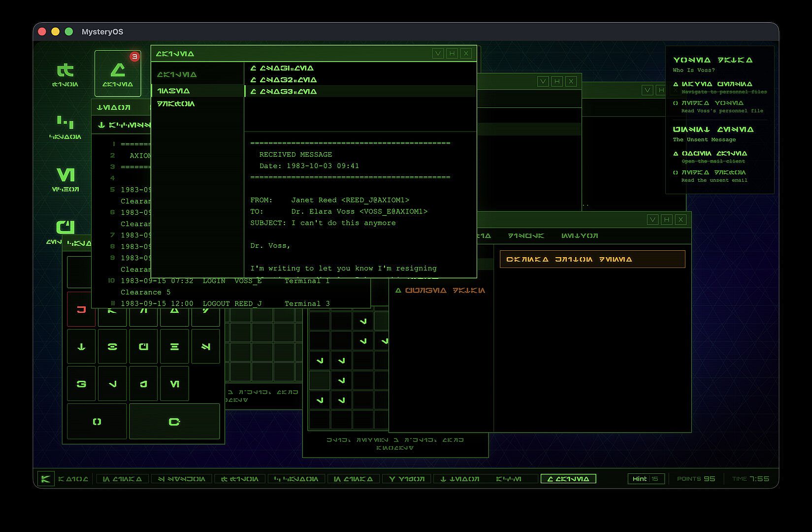
Task: Toggle the completed 'Open the mail client' objective
Action: [676, 154]
